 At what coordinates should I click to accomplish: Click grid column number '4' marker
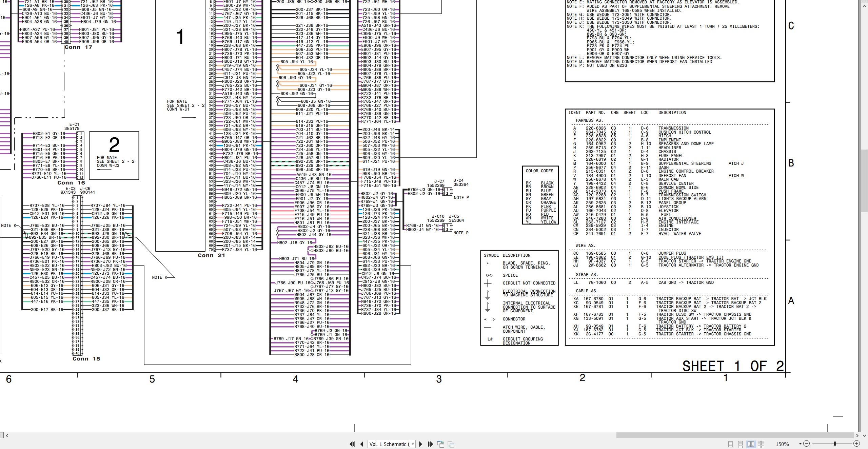[x=296, y=379]
